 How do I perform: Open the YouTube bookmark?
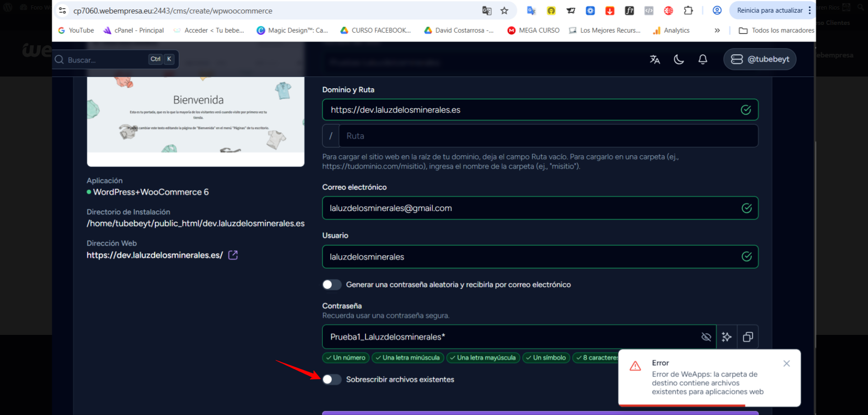pos(76,30)
